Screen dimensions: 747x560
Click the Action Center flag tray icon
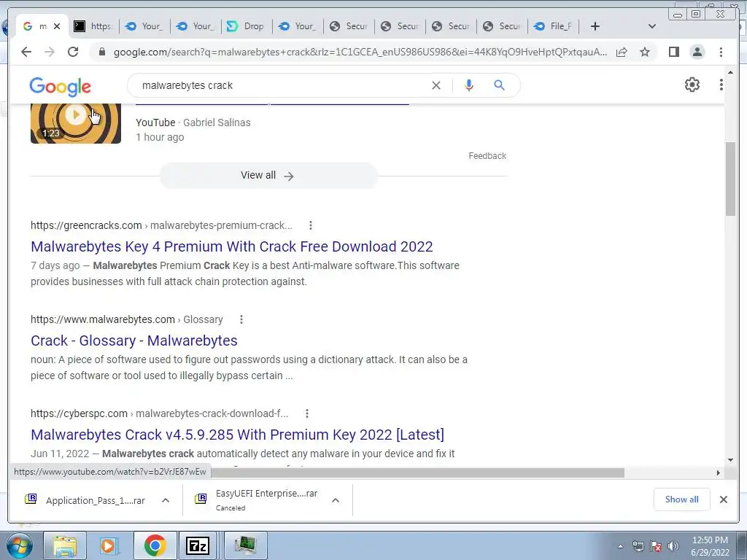pyautogui.click(x=656, y=546)
